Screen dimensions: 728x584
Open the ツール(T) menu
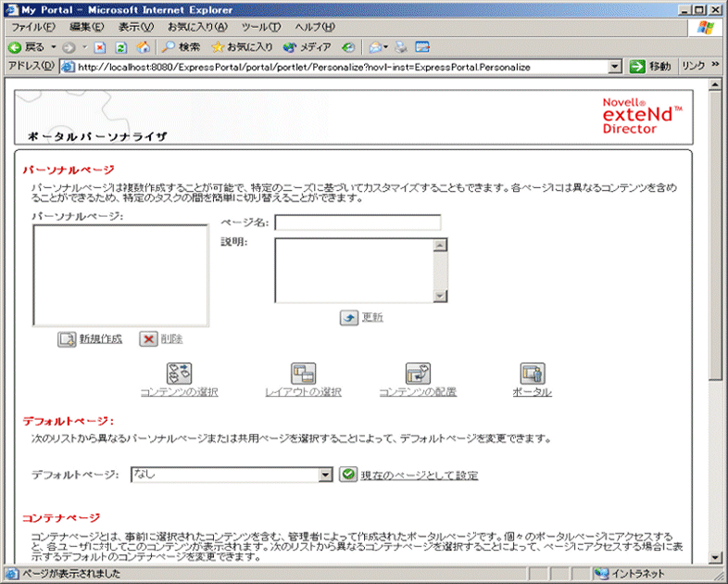261,27
